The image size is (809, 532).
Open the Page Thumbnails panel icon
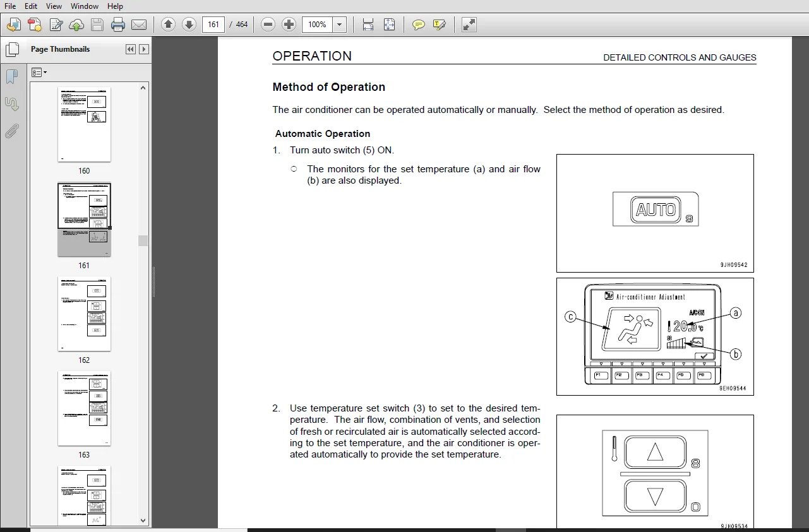coord(12,49)
